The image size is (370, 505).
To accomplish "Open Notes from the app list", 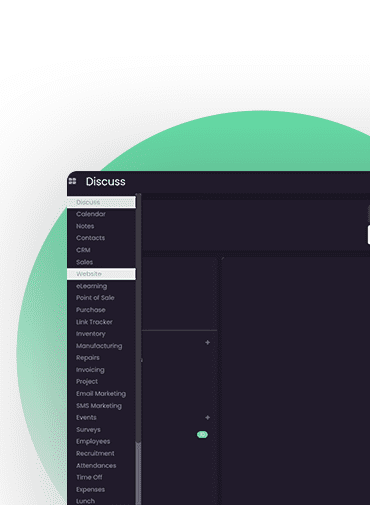I will tap(85, 226).
